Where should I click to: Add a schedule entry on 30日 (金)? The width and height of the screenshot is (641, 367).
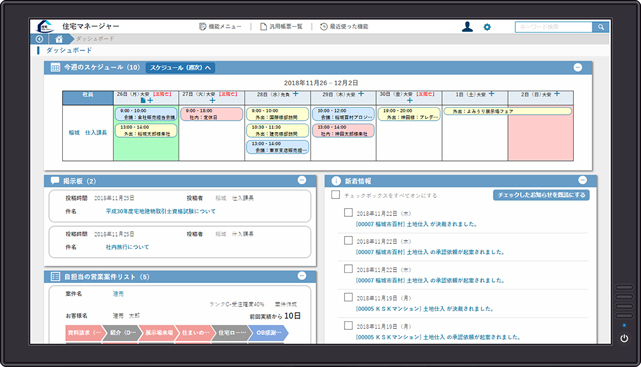click(x=410, y=100)
